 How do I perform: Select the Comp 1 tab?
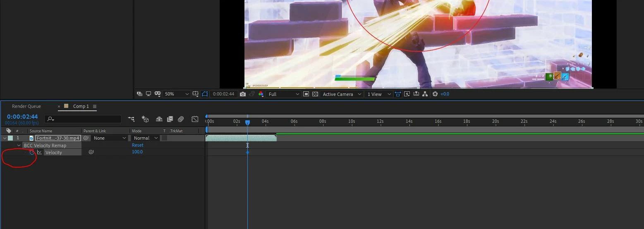(81, 106)
